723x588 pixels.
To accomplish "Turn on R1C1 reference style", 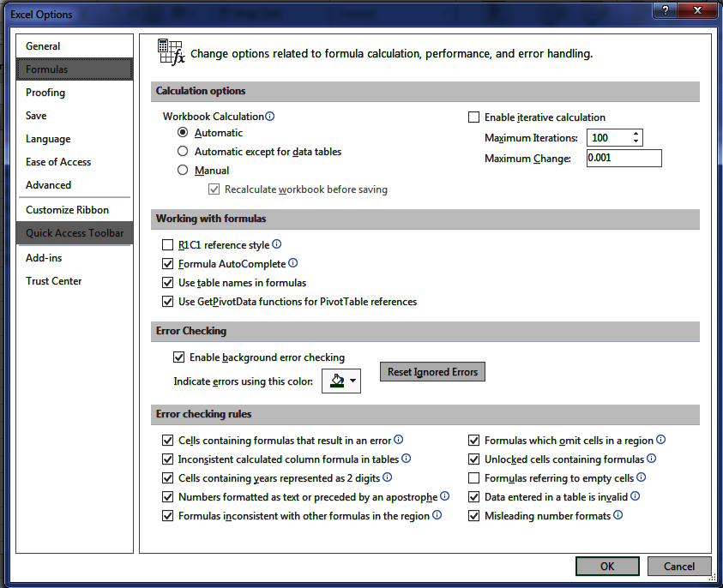I will click(x=167, y=245).
